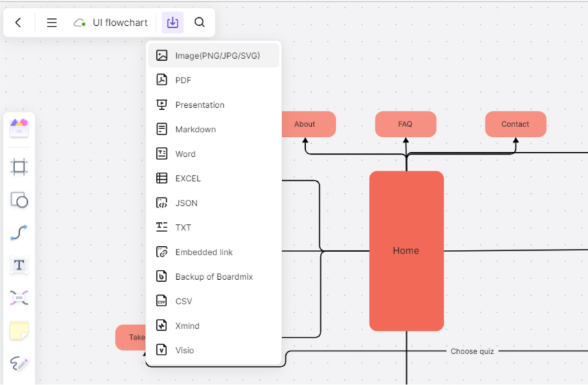Open the Mind map tool

click(x=19, y=298)
